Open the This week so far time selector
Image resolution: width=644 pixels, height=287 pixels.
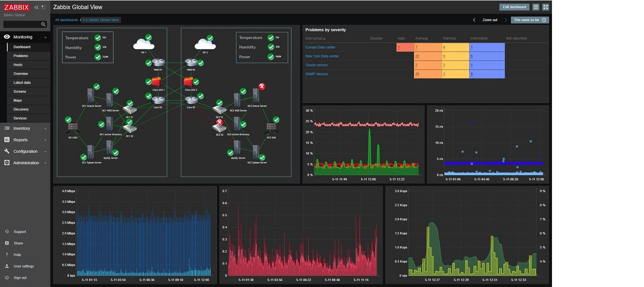coord(530,20)
